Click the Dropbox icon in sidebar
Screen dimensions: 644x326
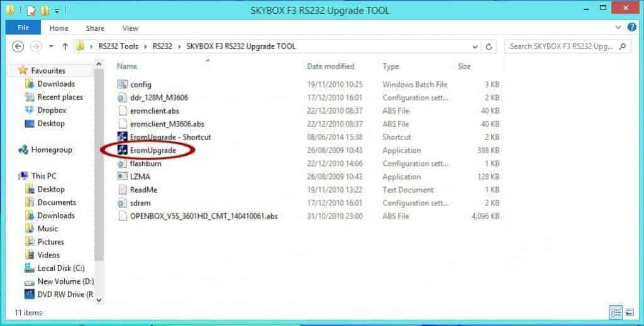[x=30, y=110]
